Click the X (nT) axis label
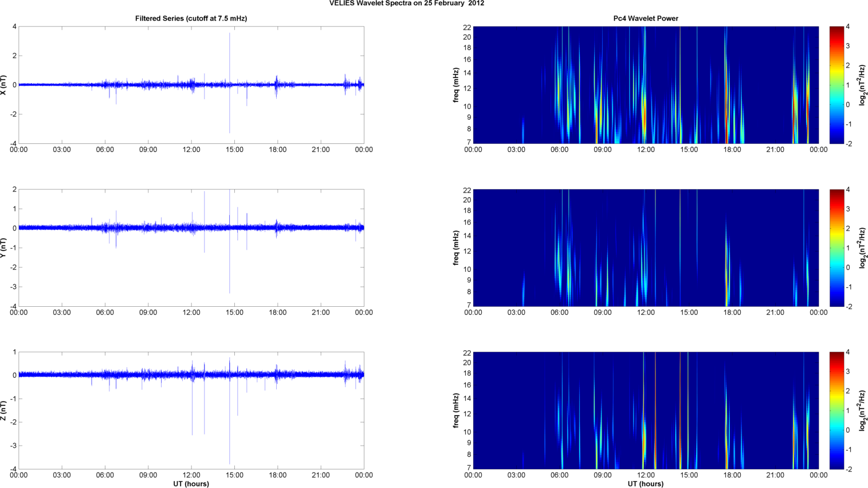Viewport: 868px width, 488px height. (5, 85)
